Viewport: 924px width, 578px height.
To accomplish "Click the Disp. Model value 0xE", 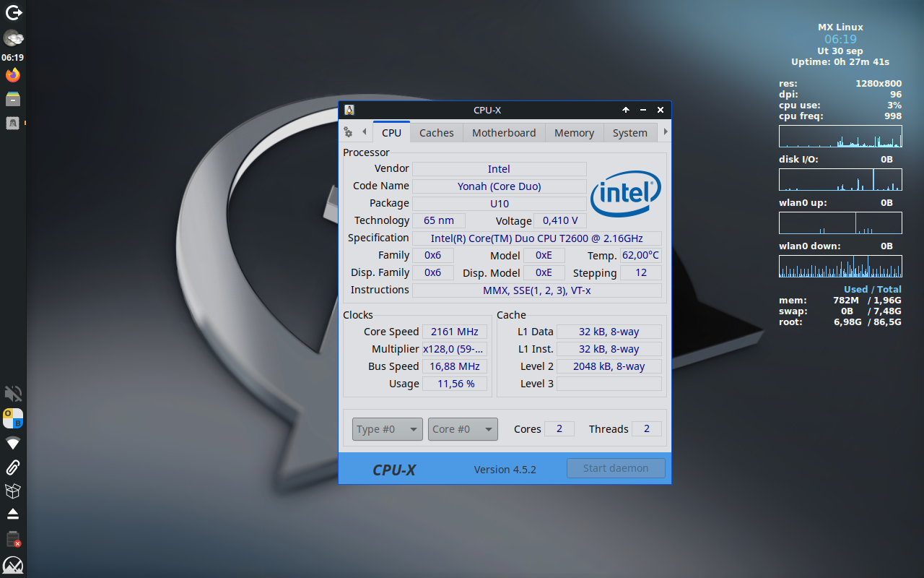I will [x=544, y=273].
